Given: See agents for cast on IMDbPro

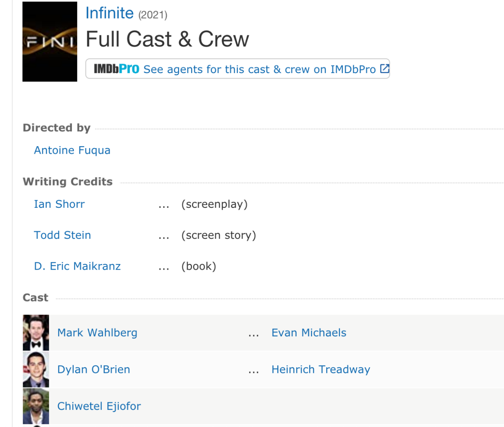Looking at the screenshot, I should [259, 69].
